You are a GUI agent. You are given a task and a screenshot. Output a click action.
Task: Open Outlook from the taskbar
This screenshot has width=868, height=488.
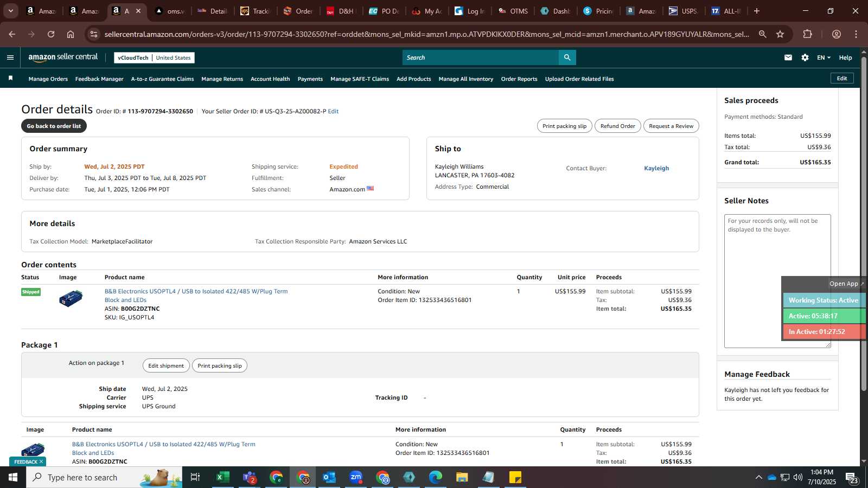coord(329,477)
